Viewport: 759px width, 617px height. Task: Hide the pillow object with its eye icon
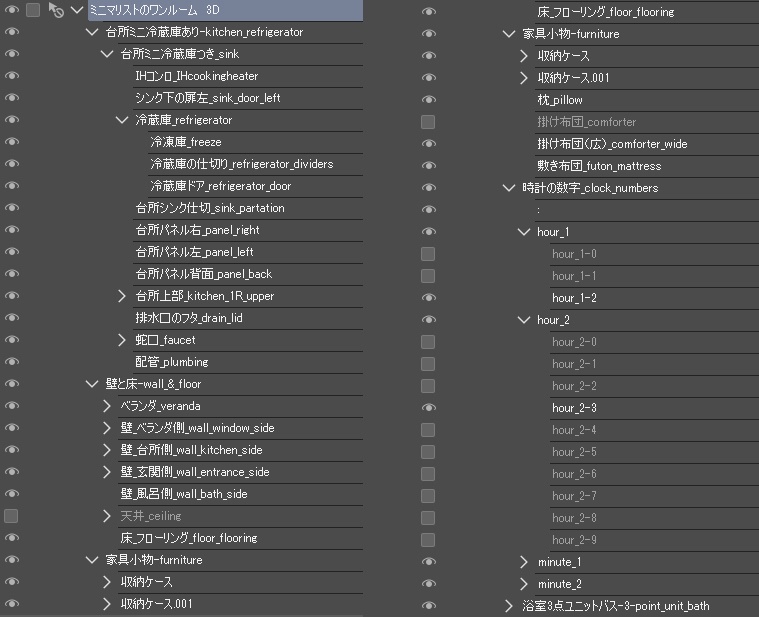tap(428, 100)
